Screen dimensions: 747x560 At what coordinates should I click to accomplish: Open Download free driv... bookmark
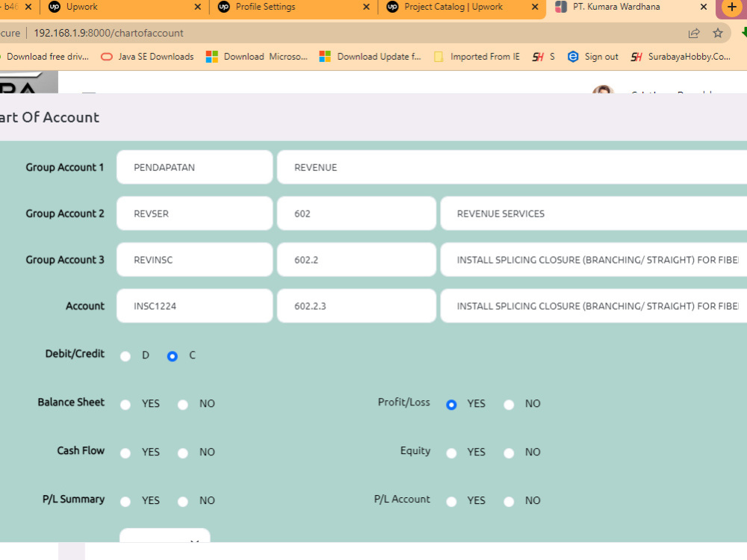click(46, 57)
